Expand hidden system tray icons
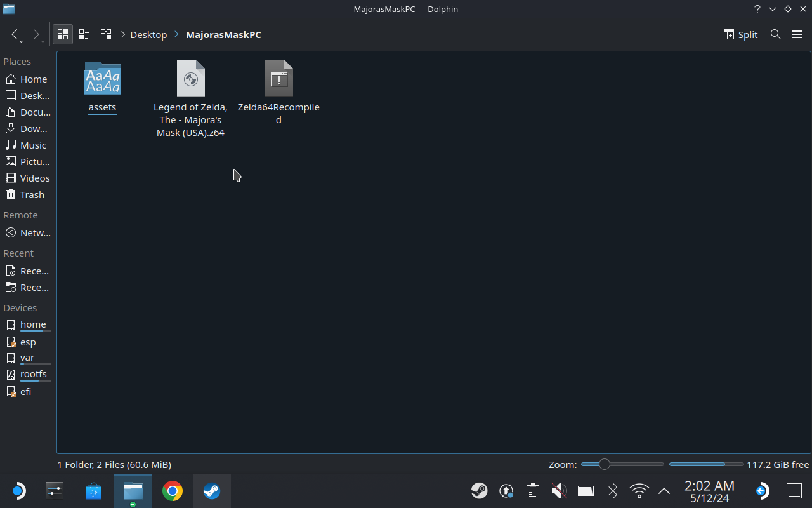 pyautogui.click(x=664, y=490)
